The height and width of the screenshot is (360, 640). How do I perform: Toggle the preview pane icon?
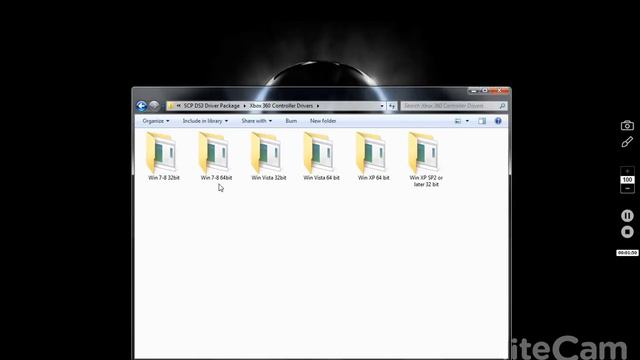tap(482, 121)
